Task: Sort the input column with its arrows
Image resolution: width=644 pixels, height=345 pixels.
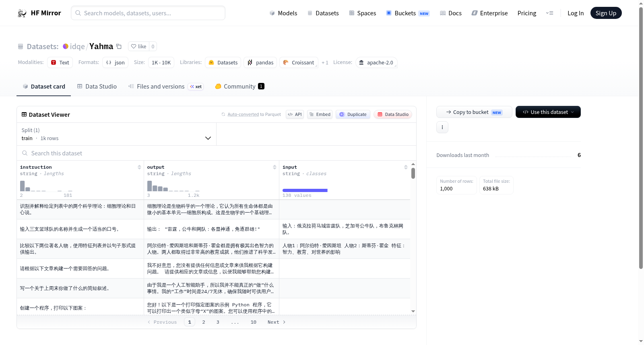Action: (x=406, y=167)
